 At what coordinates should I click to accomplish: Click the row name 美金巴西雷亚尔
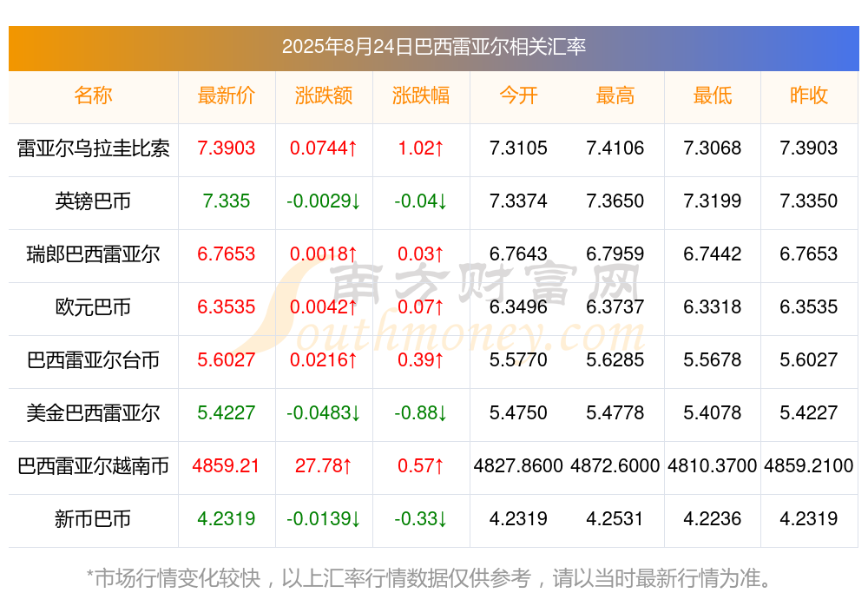pyautogui.click(x=93, y=413)
